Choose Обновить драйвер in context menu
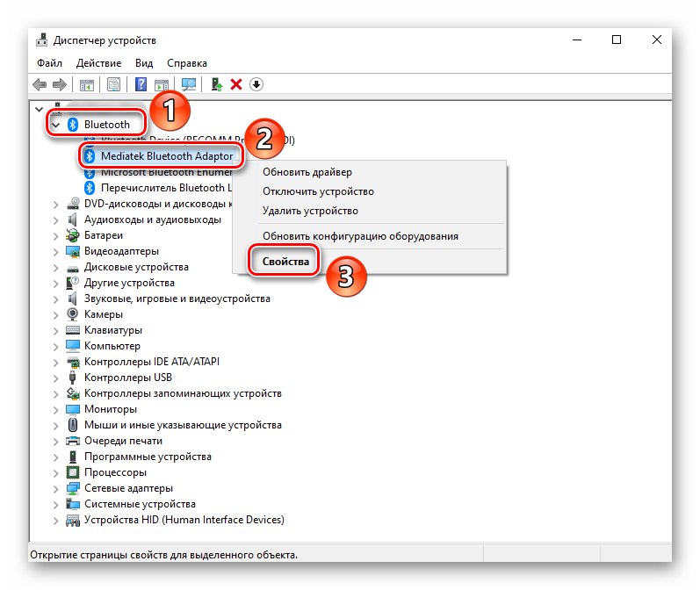This screenshot has width=700, height=590. click(370, 172)
